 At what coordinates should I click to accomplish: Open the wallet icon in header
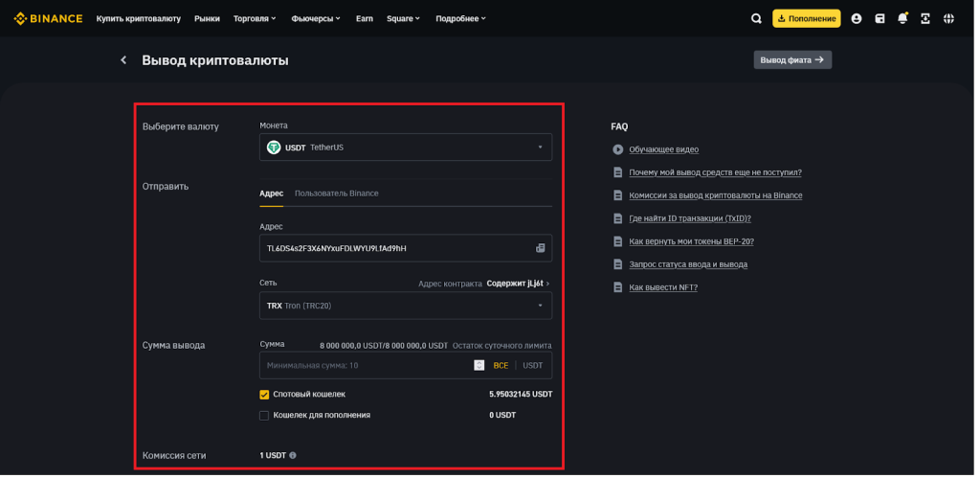pos(880,18)
